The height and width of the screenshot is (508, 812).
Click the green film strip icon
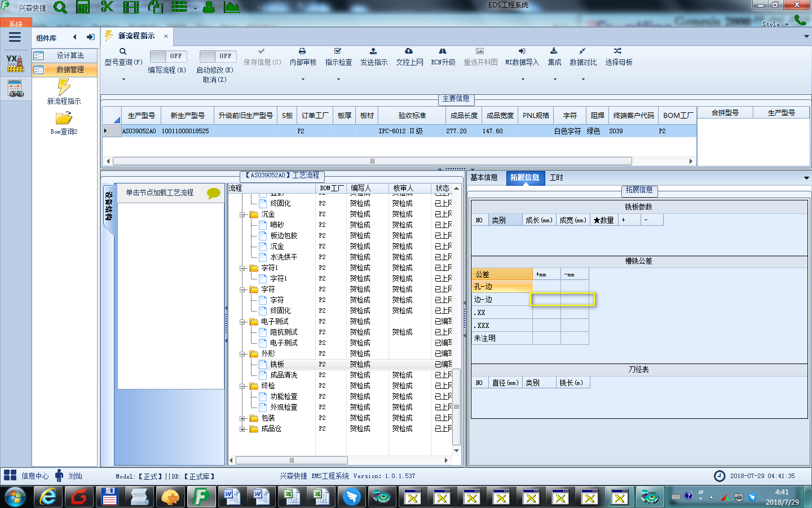[x=131, y=7]
